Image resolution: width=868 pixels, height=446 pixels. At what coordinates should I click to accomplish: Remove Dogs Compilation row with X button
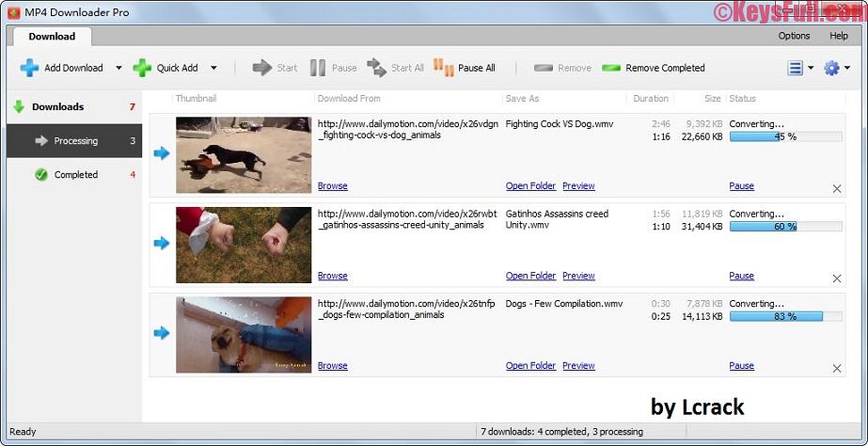[837, 369]
